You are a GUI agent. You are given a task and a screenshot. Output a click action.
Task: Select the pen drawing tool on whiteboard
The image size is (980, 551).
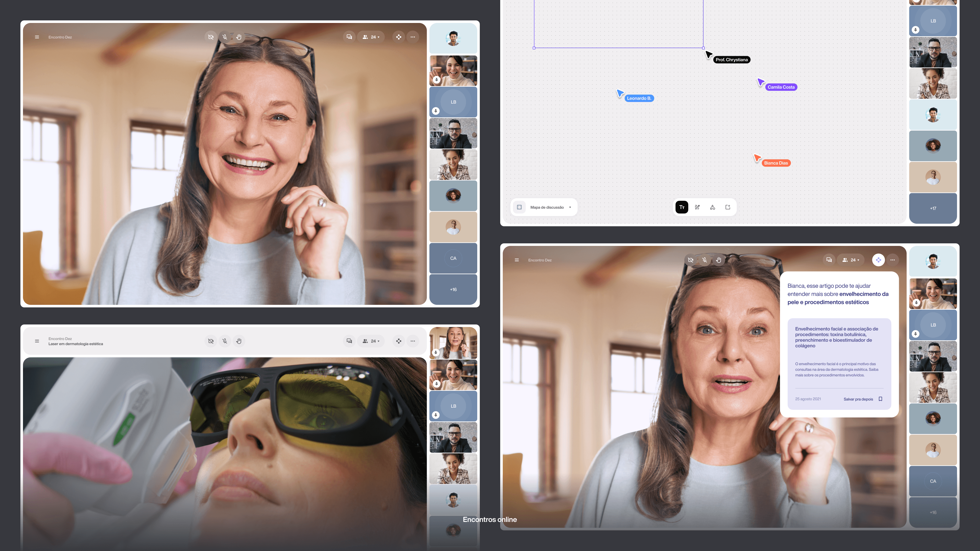[x=697, y=207]
